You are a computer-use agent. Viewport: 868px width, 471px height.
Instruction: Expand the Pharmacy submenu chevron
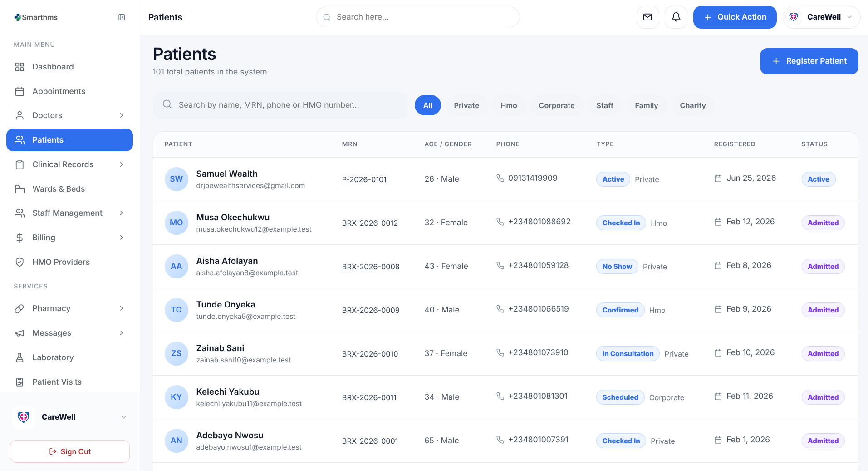tap(121, 308)
